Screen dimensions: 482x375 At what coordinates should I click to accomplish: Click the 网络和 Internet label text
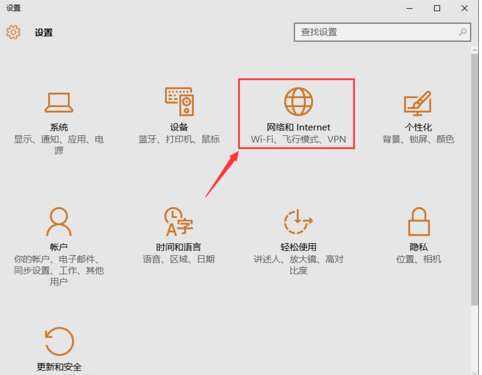298,127
